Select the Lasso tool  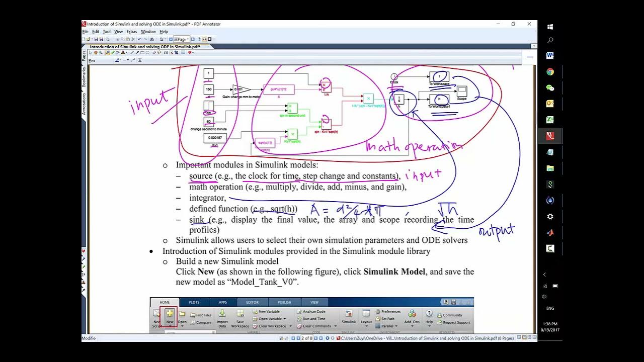pyautogui.click(x=159, y=52)
